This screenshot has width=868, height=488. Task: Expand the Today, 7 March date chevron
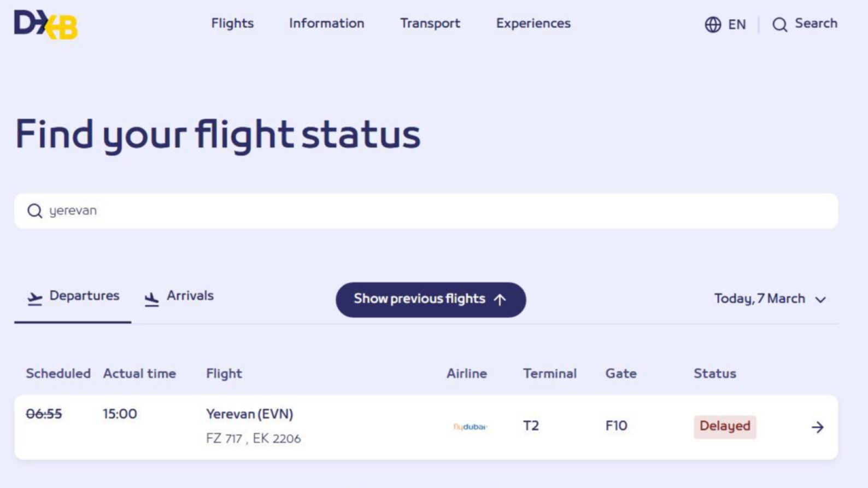(x=820, y=299)
